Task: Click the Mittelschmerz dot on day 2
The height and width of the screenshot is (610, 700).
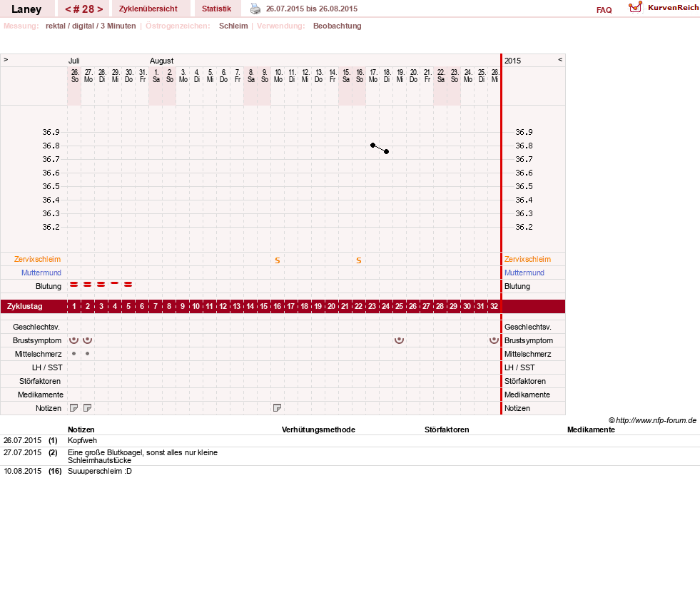Action: point(88,353)
